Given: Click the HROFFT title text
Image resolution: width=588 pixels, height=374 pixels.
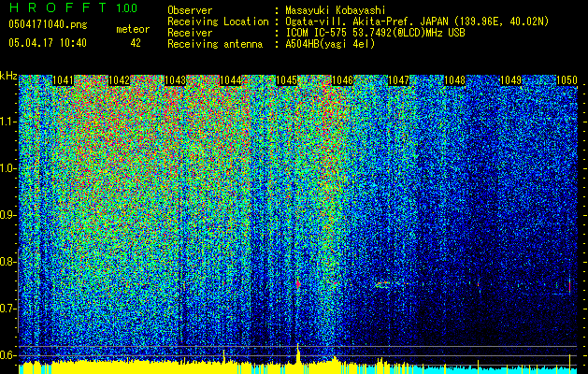Looking at the screenshot, I should click(59, 8).
